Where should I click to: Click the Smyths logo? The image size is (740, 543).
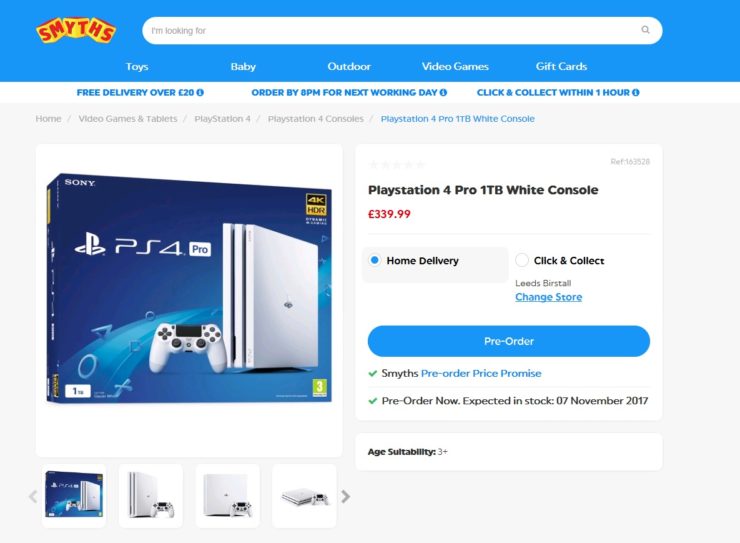76,30
